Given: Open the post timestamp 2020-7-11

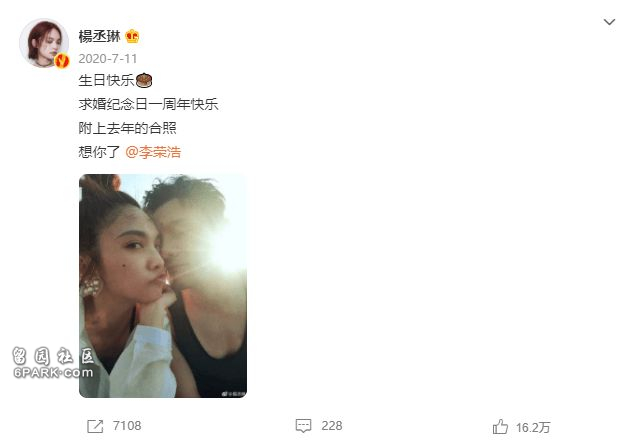Looking at the screenshot, I should tap(107, 59).
